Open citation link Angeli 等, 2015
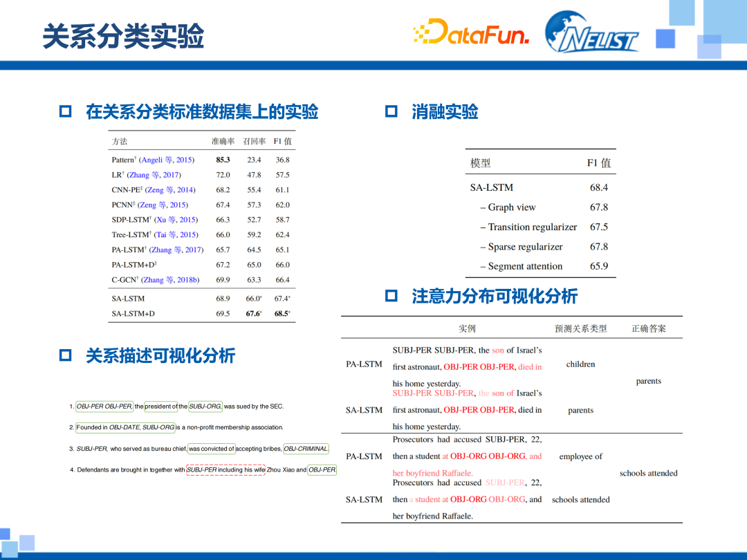747x560 pixels. click(x=166, y=160)
